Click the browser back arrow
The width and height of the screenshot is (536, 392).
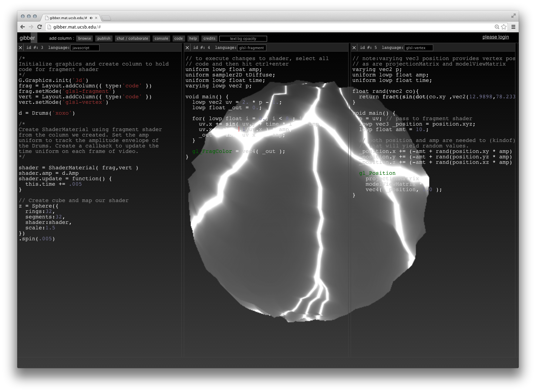pos(22,27)
